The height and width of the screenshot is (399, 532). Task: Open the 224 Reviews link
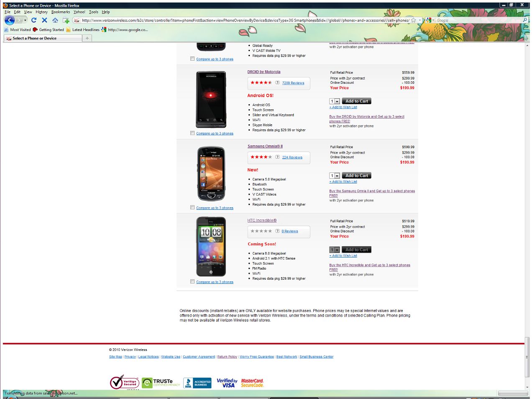[292, 157]
